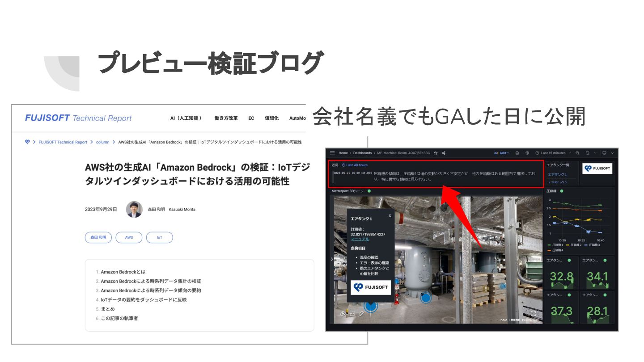Zoom out the time range
The height and width of the screenshot is (362, 644).
tap(577, 153)
